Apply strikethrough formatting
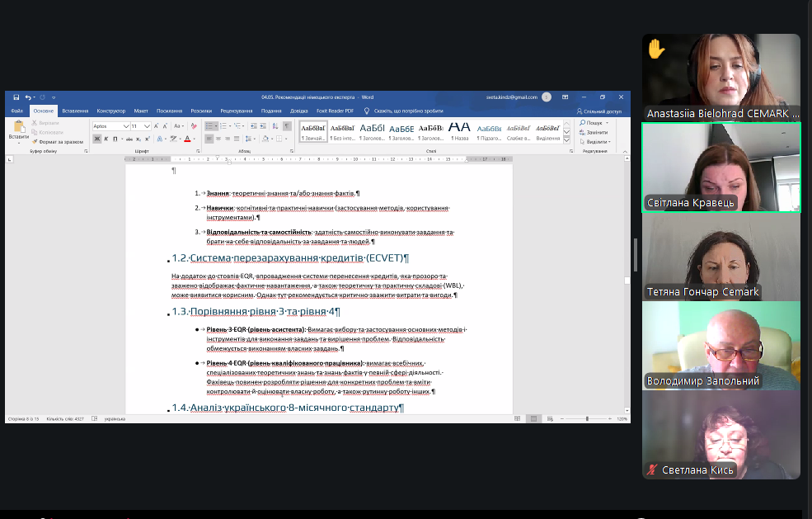 [x=129, y=139]
